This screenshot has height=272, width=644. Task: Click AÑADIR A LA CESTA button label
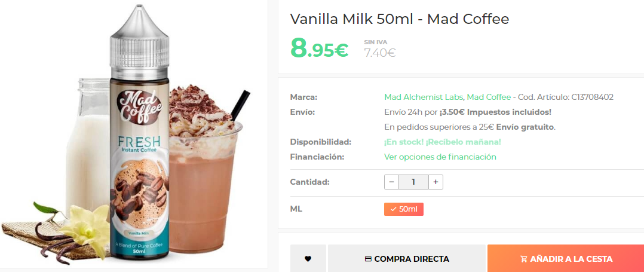point(571,259)
